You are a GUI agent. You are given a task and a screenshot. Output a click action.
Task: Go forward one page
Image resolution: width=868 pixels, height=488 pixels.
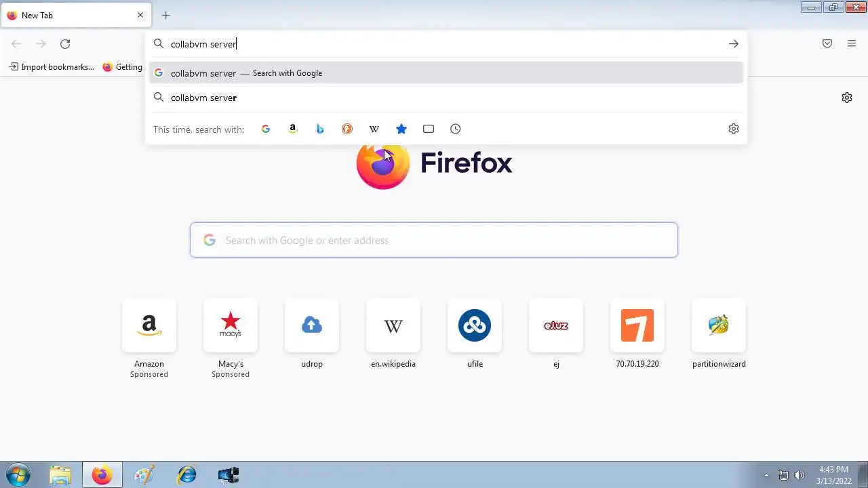click(41, 44)
